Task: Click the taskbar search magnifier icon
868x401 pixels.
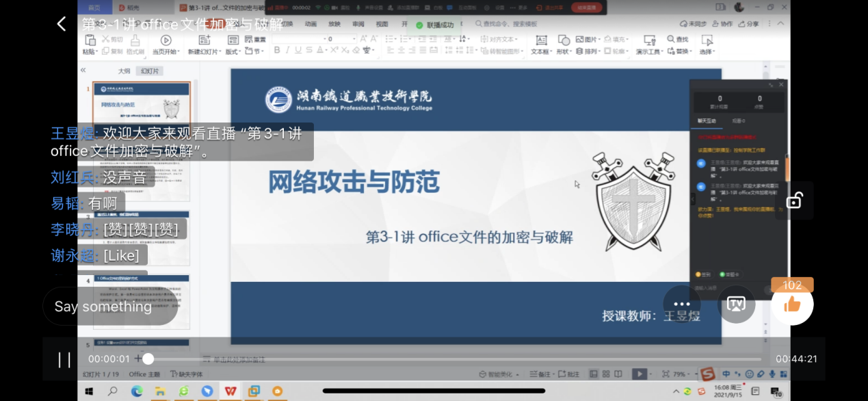Action: tap(113, 391)
